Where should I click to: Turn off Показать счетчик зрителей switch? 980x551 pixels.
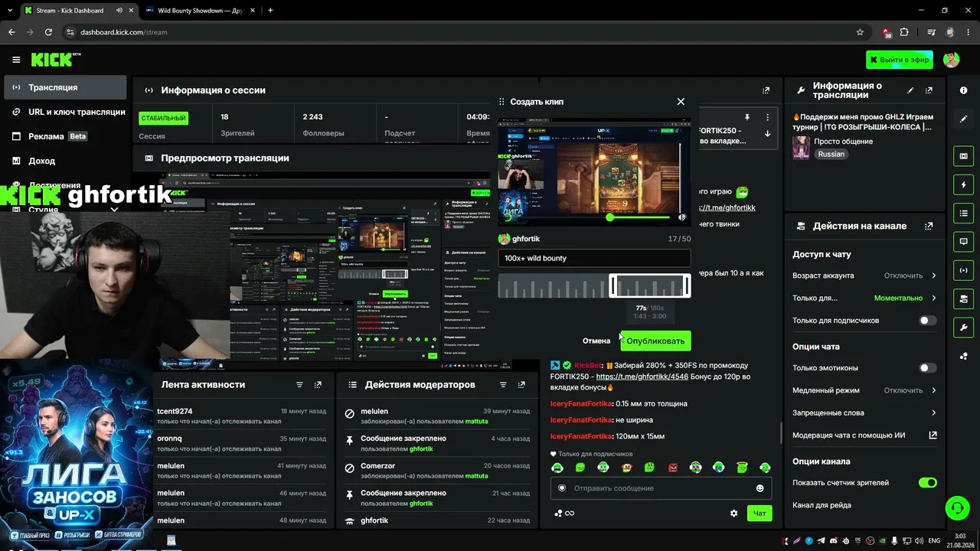coord(927,483)
